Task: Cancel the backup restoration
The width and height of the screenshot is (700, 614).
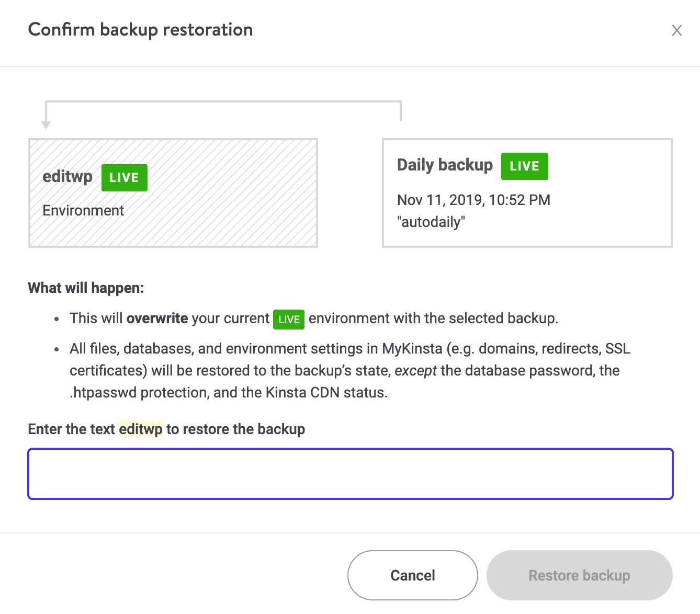Action: click(x=412, y=575)
